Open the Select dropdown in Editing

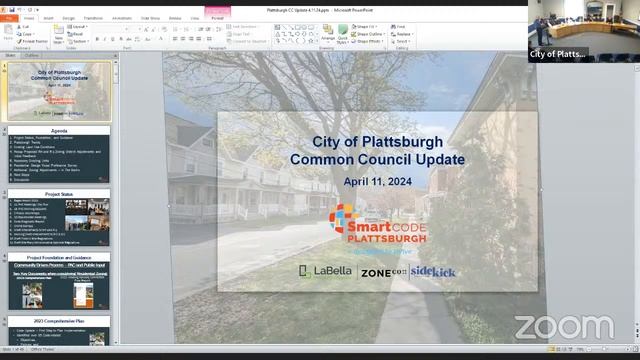coord(400,41)
